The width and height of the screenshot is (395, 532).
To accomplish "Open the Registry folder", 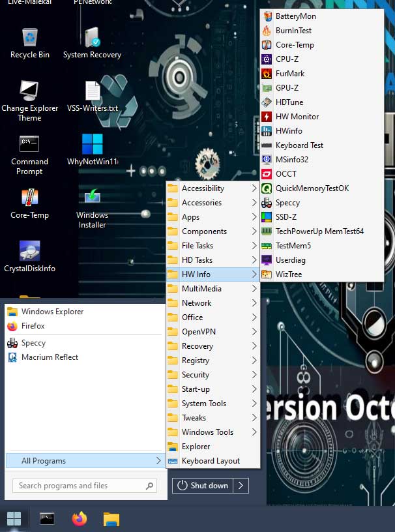I will pyautogui.click(x=213, y=361).
